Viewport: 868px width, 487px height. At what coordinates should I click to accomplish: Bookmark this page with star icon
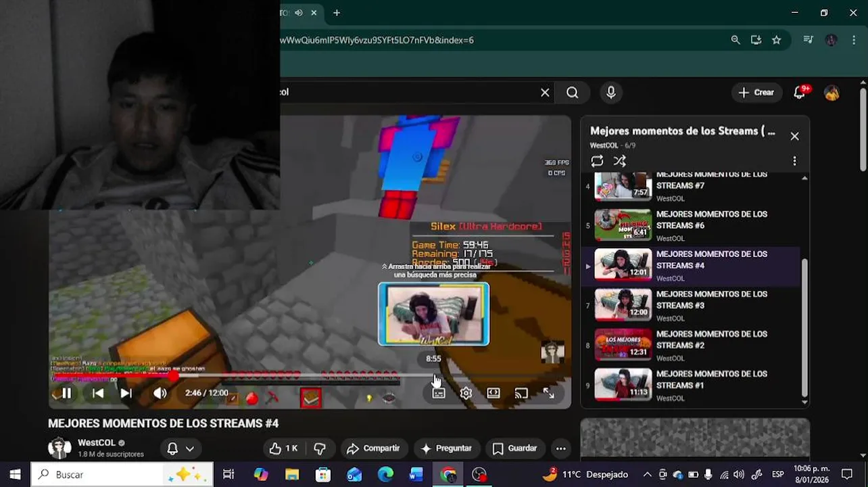(x=777, y=40)
